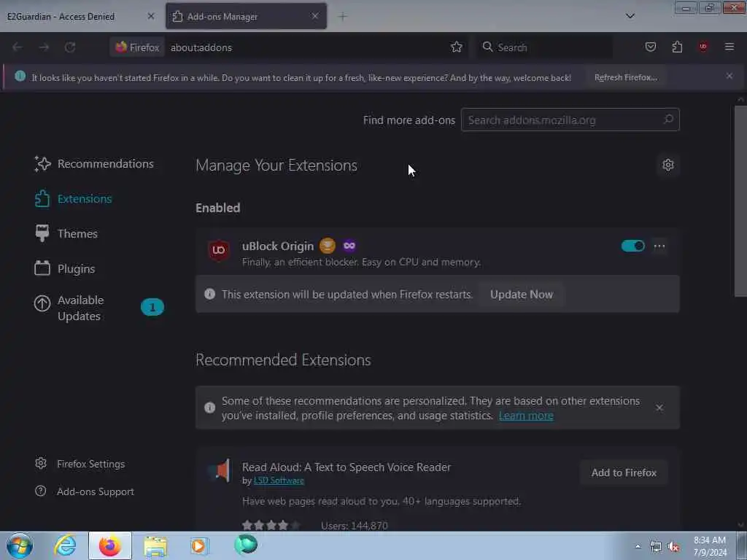The height and width of the screenshot is (560, 747).
Task: Open the Pocket save icon
Action: (650, 47)
